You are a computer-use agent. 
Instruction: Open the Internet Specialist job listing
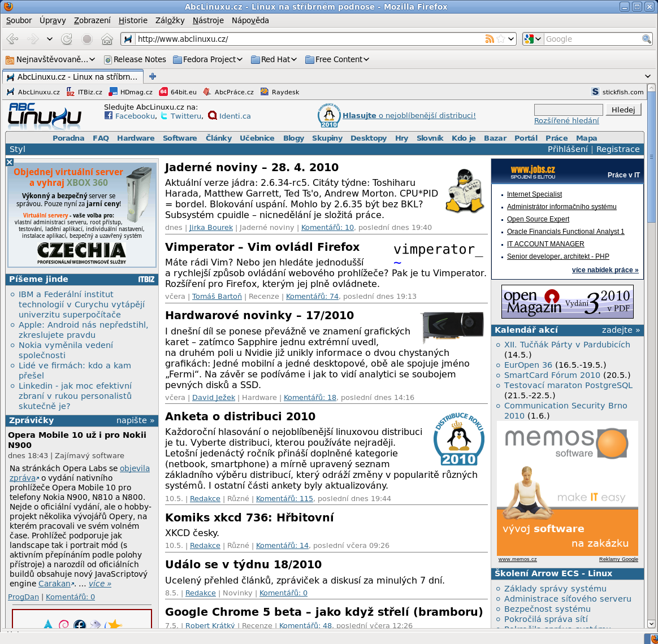tap(534, 194)
